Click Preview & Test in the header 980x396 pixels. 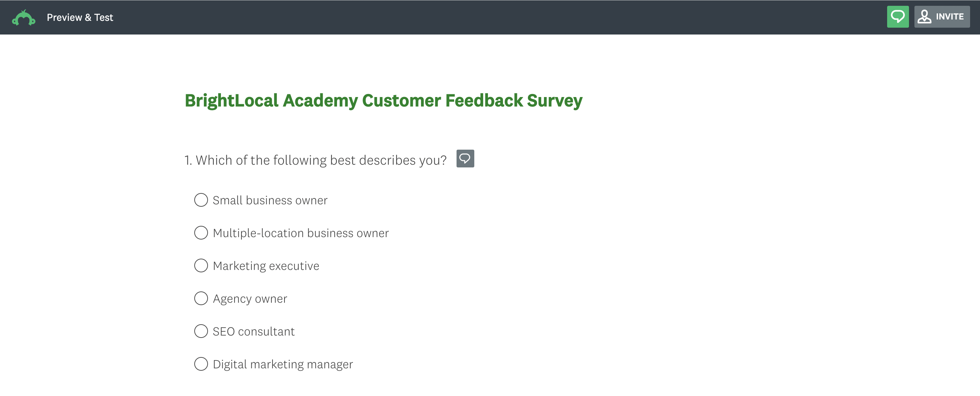[80, 17]
